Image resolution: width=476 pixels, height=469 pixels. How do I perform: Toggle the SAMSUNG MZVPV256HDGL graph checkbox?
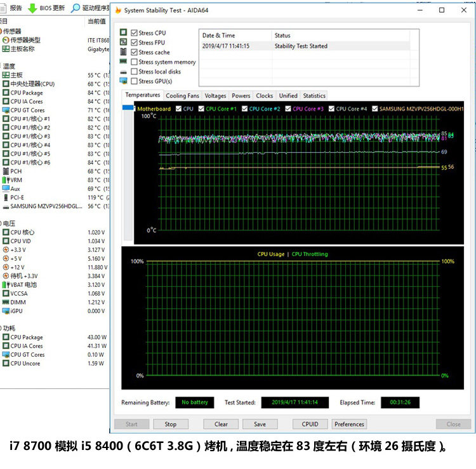click(x=375, y=109)
